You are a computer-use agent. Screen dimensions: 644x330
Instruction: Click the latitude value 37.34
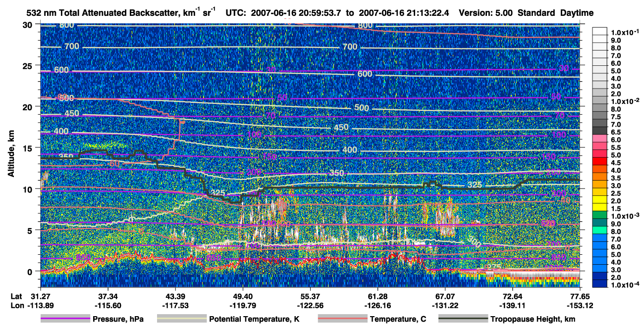[107, 295]
